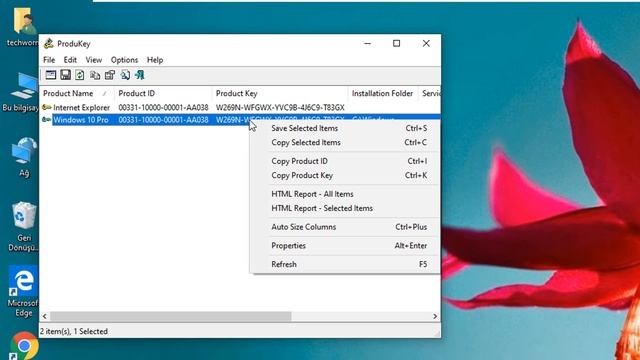Screen dimensions: 640x360
Task: Open the Help menu
Action: point(155,60)
